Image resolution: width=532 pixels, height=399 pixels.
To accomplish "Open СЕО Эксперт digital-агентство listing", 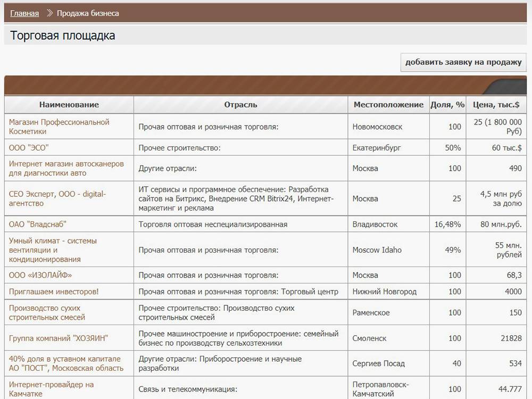I will coord(57,198).
